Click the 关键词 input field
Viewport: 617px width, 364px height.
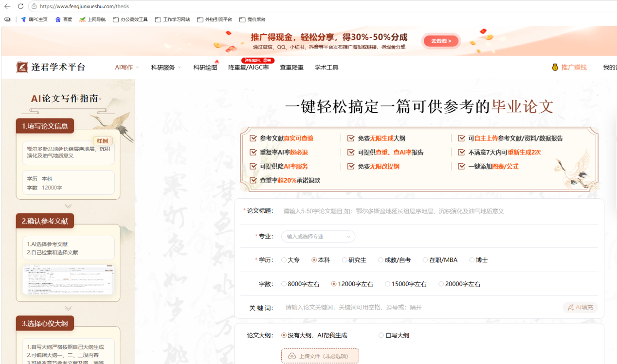(x=421, y=308)
